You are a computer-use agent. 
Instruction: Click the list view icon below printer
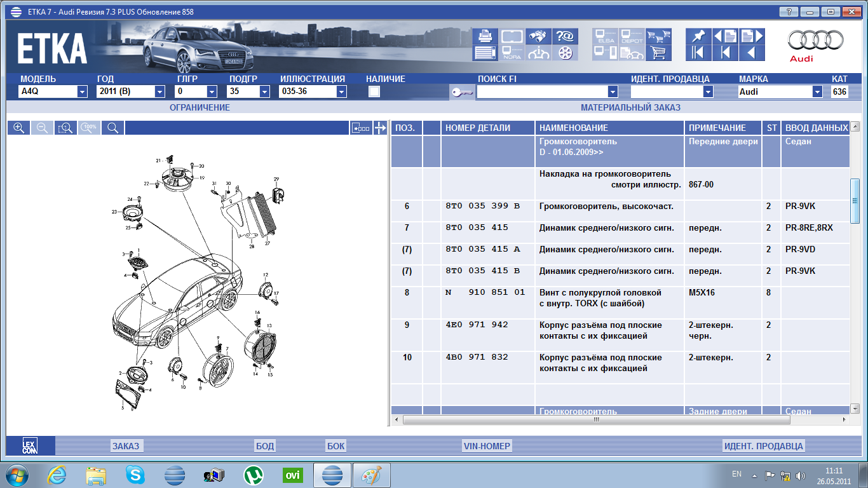click(x=485, y=53)
